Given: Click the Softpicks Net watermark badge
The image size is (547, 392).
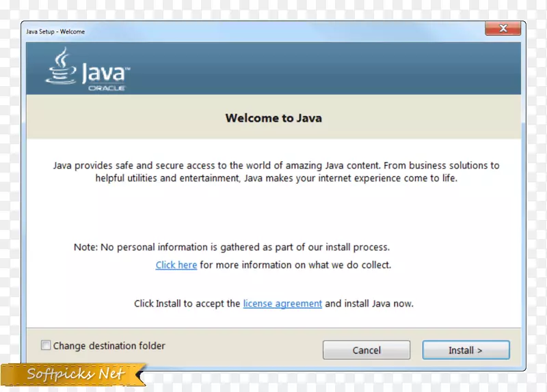Looking at the screenshot, I should click(x=75, y=374).
